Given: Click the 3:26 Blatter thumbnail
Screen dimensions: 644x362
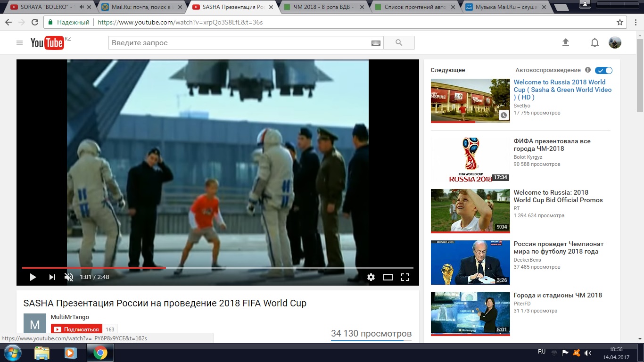Looking at the screenshot, I should (x=471, y=263).
